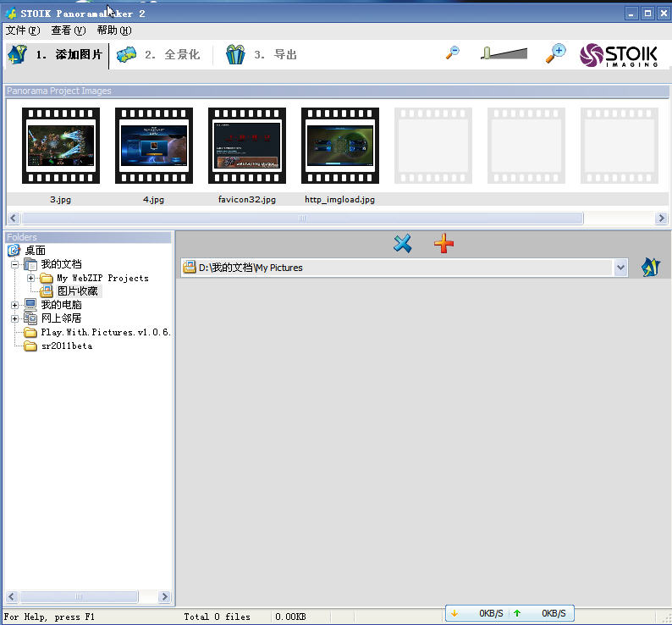Click the blue X remove image icon
Screen dimensions: 672x625
click(x=403, y=244)
